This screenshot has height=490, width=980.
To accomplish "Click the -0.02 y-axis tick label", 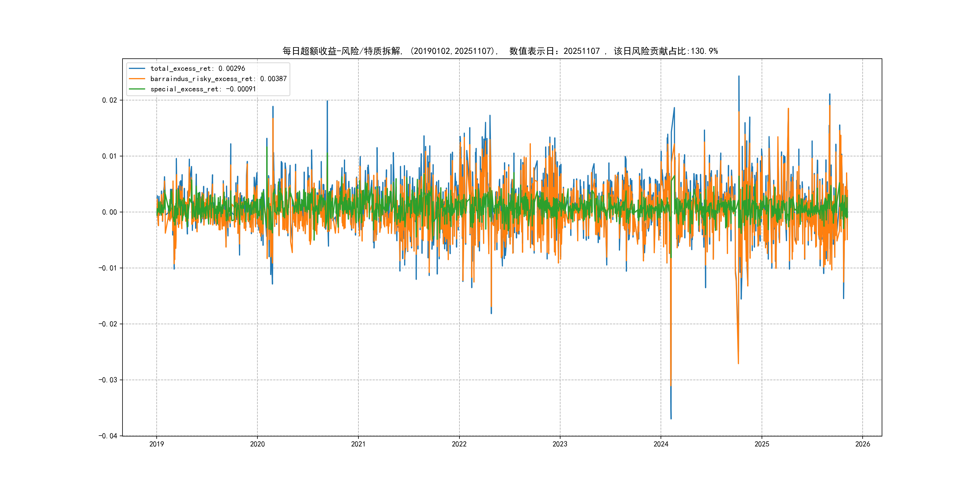I will click(x=108, y=324).
